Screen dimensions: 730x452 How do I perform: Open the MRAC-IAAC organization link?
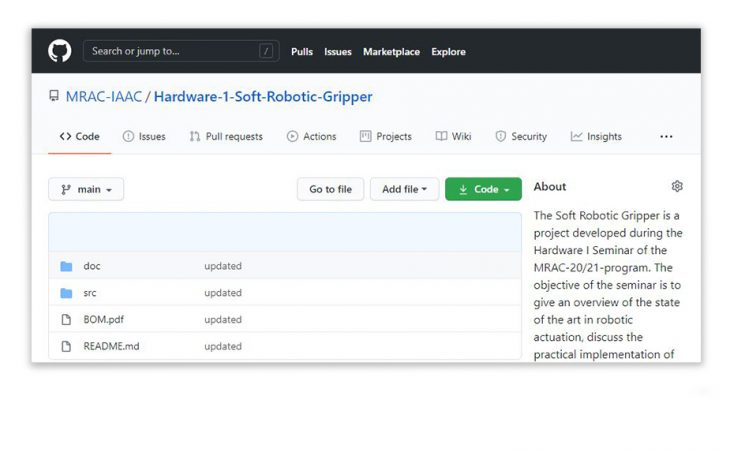pyautogui.click(x=104, y=97)
